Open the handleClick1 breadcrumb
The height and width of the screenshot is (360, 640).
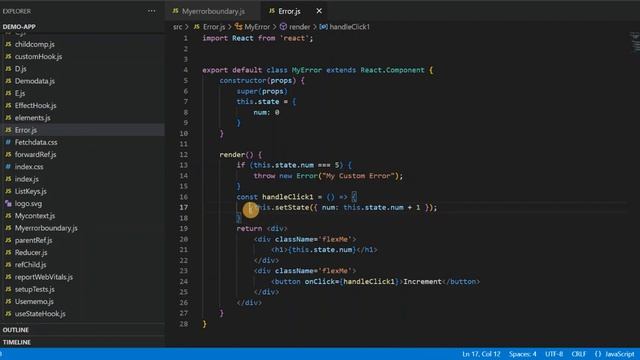coord(349,27)
